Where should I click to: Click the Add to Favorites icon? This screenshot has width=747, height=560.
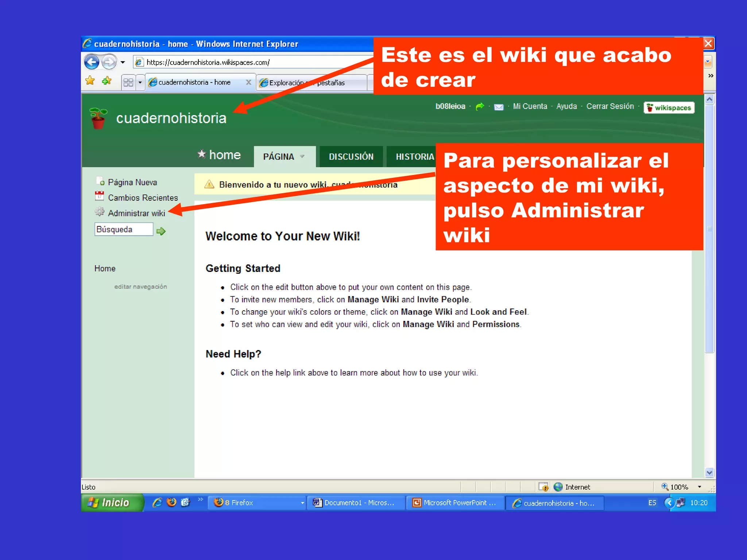point(107,81)
